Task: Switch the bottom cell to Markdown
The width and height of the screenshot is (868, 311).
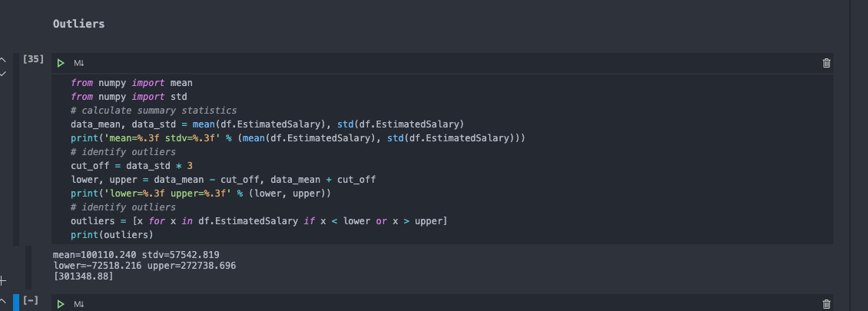Action: (78, 304)
